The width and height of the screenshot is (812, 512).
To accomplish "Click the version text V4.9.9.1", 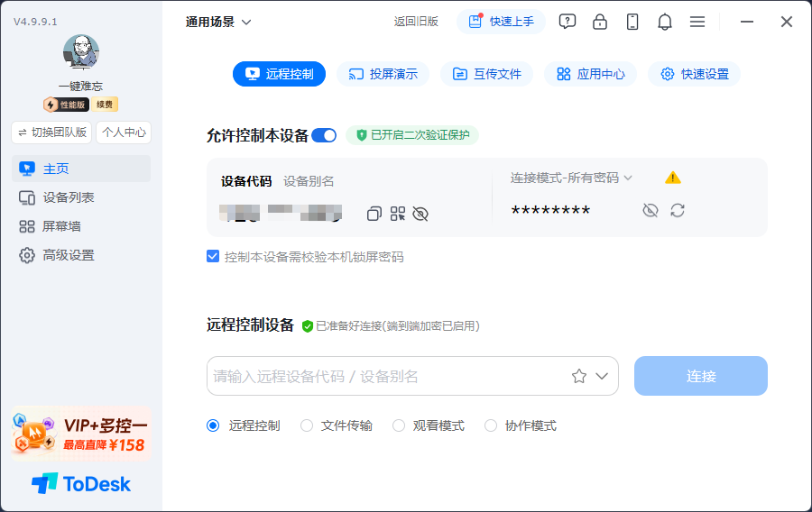I will (x=35, y=22).
